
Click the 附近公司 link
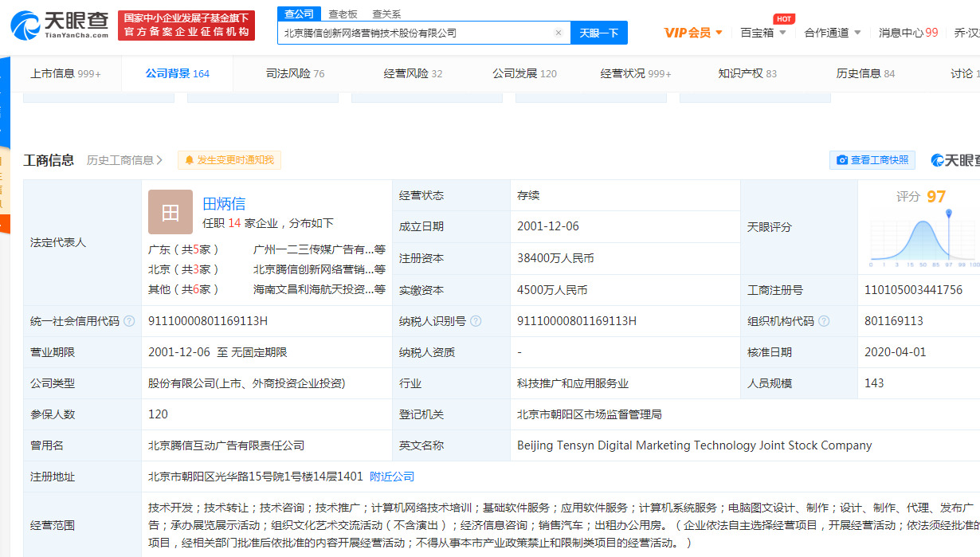pos(392,477)
